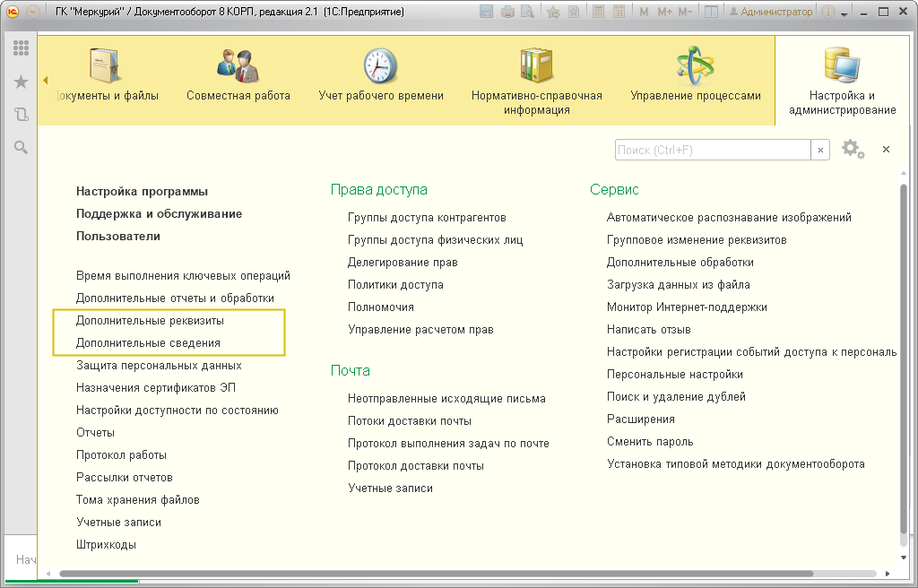Open the 1C main menu dropdown arrow

pyautogui.click(x=33, y=12)
